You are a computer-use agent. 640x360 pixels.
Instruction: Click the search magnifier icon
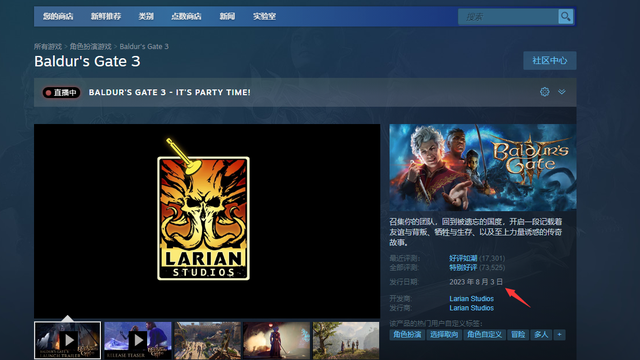click(565, 17)
